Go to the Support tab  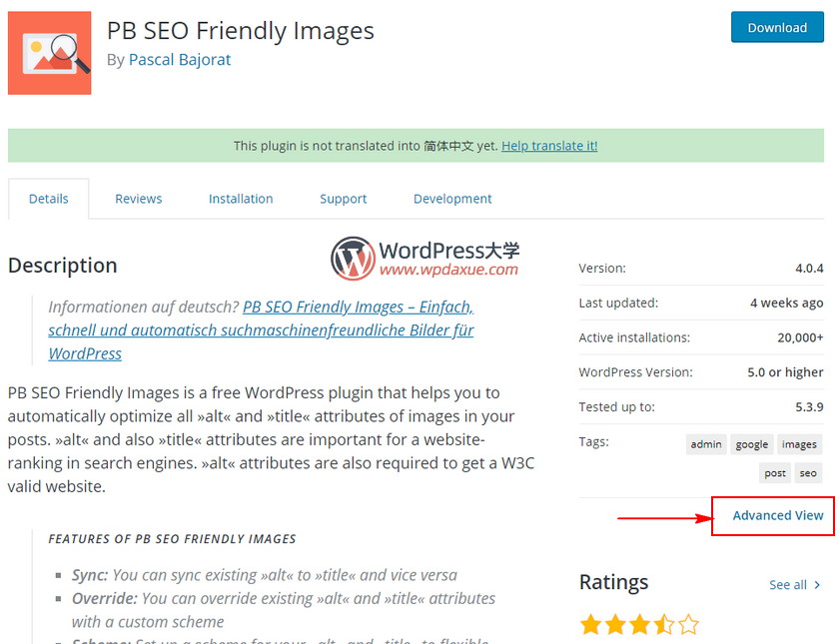[x=343, y=199]
